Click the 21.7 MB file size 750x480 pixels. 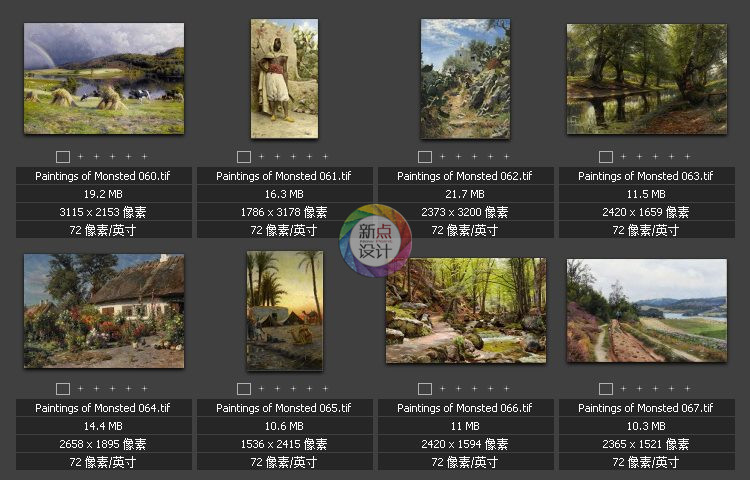pos(465,194)
